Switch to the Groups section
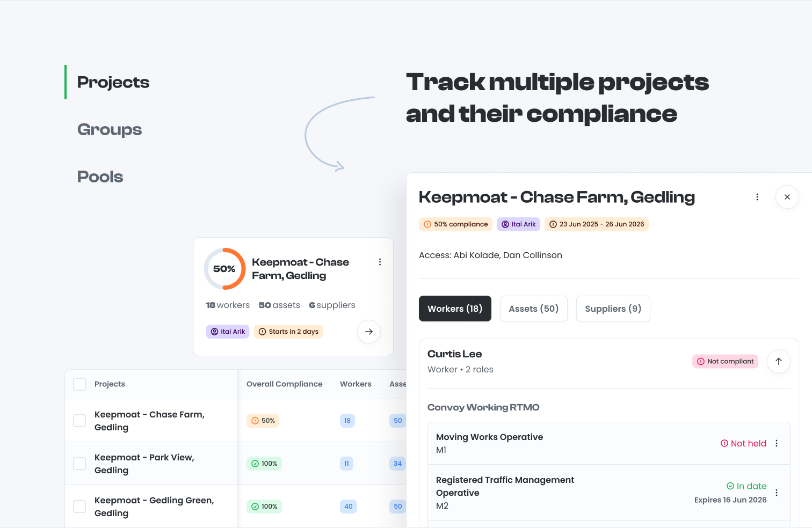The image size is (812, 528). pyautogui.click(x=110, y=129)
